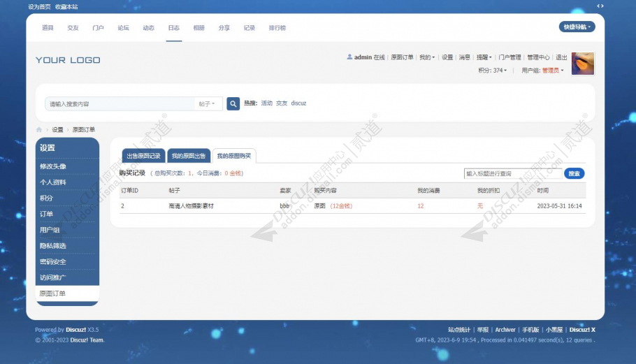
Task: Click the hot search term discuz
Action: pyautogui.click(x=298, y=103)
